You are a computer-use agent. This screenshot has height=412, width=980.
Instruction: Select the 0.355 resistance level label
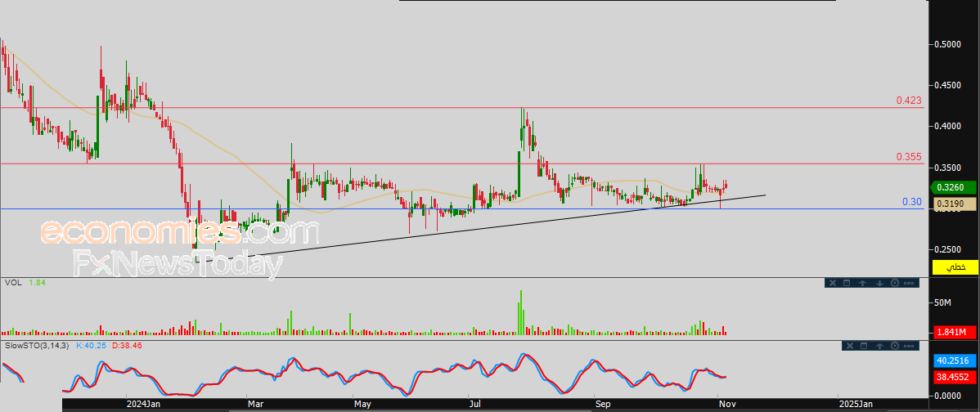[909, 157]
